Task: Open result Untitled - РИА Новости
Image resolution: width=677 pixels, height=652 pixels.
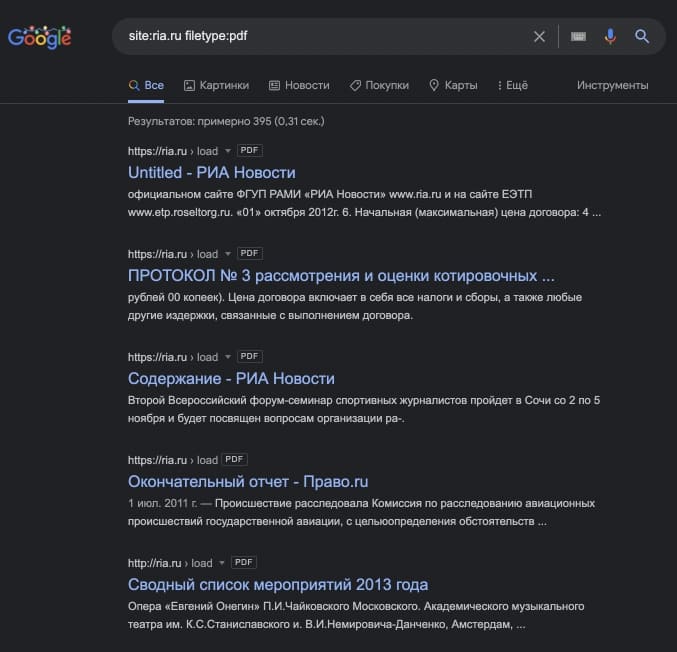Action: click(x=212, y=173)
